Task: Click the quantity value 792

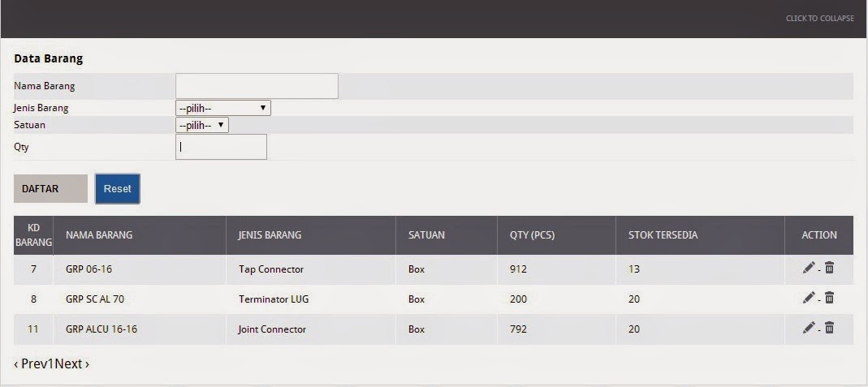Action: click(518, 329)
